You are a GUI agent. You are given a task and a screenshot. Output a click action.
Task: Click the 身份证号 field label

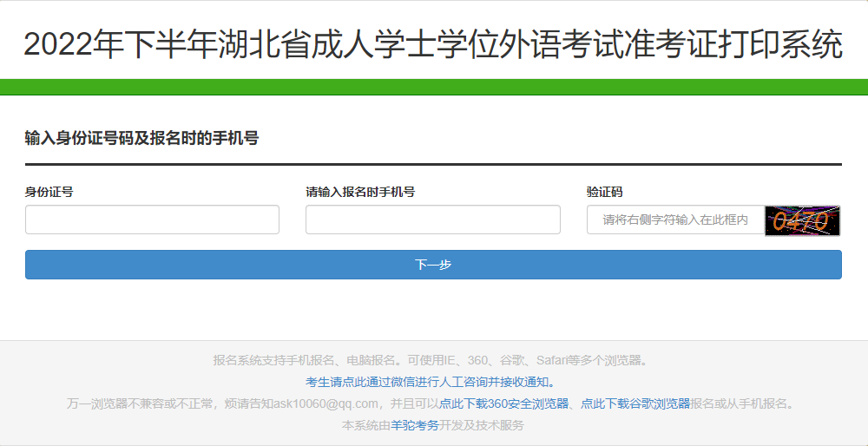point(49,192)
